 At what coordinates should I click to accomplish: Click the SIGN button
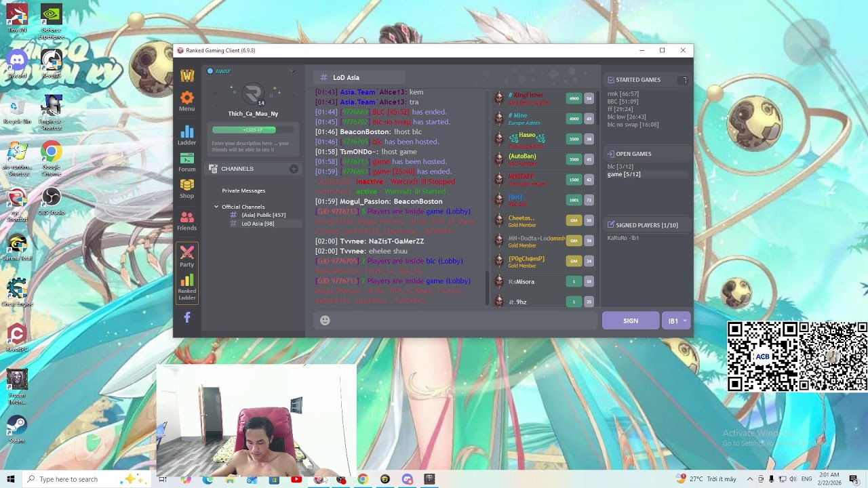coord(631,321)
